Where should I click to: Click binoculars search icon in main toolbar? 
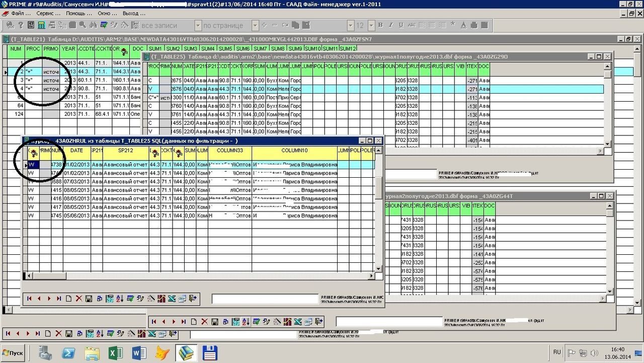[93, 25]
